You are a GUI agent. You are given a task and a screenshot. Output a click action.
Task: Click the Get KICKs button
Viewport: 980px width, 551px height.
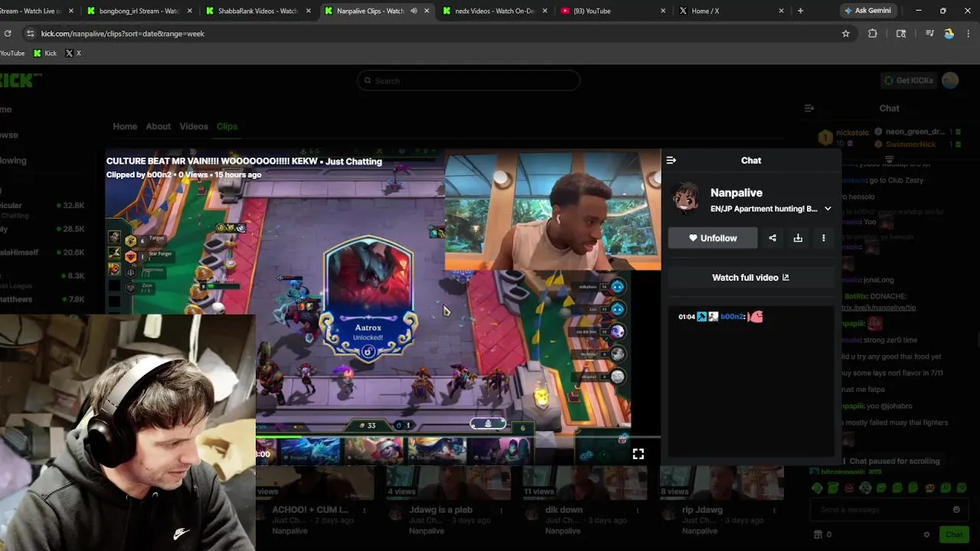click(x=909, y=80)
